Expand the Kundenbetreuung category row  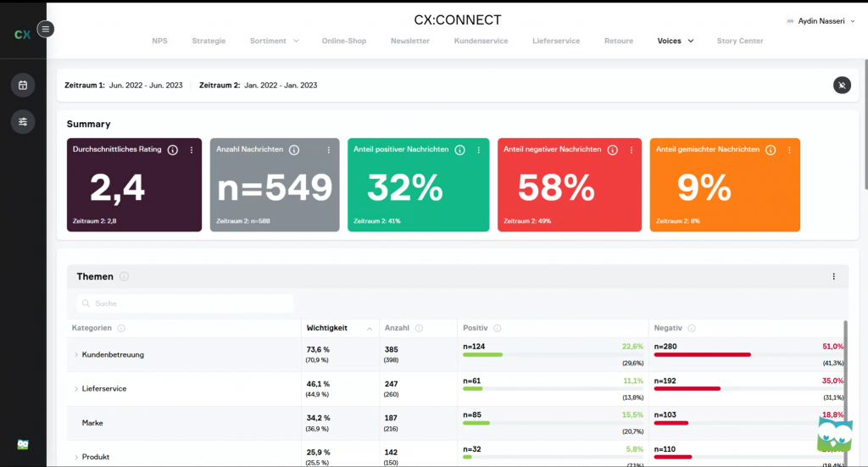[x=75, y=354]
